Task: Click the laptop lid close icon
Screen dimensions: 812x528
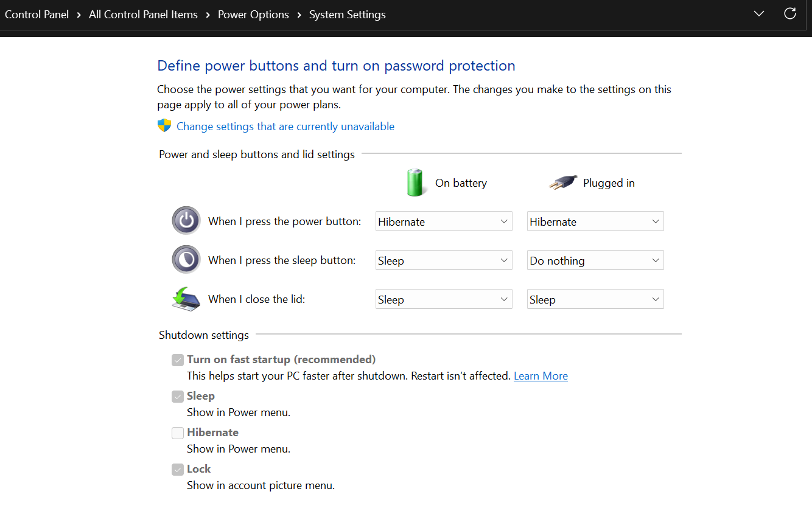Action: 186,299
